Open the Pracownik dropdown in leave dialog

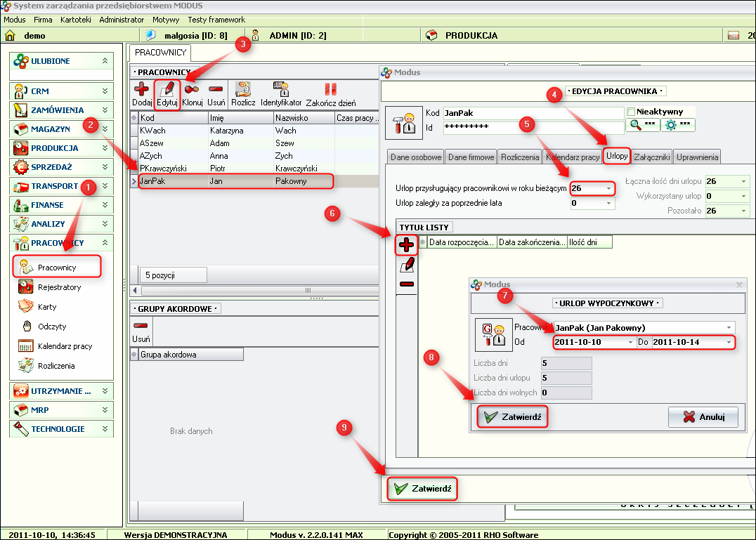coord(729,327)
